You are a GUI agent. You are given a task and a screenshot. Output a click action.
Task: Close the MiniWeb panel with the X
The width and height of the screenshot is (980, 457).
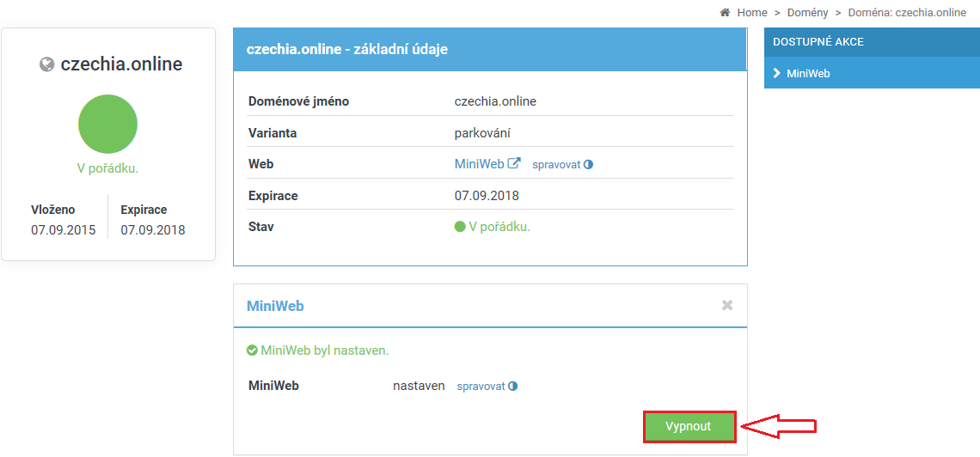(x=727, y=305)
